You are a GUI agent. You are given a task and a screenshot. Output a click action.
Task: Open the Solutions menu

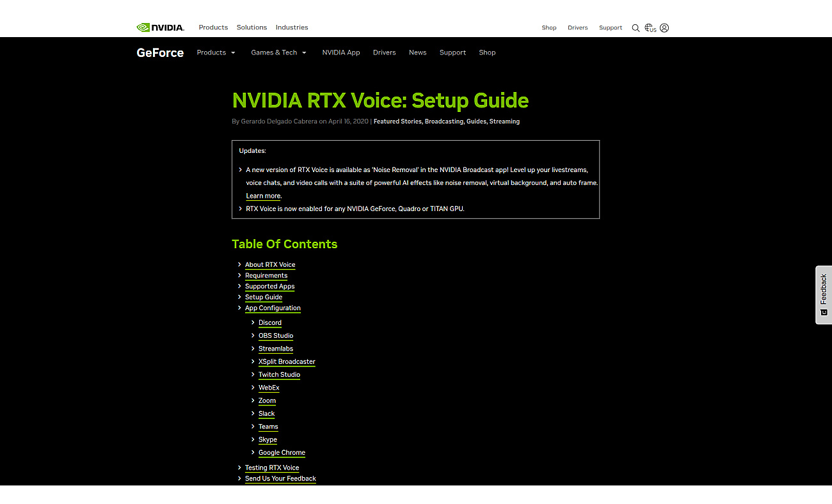click(x=252, y=28)
